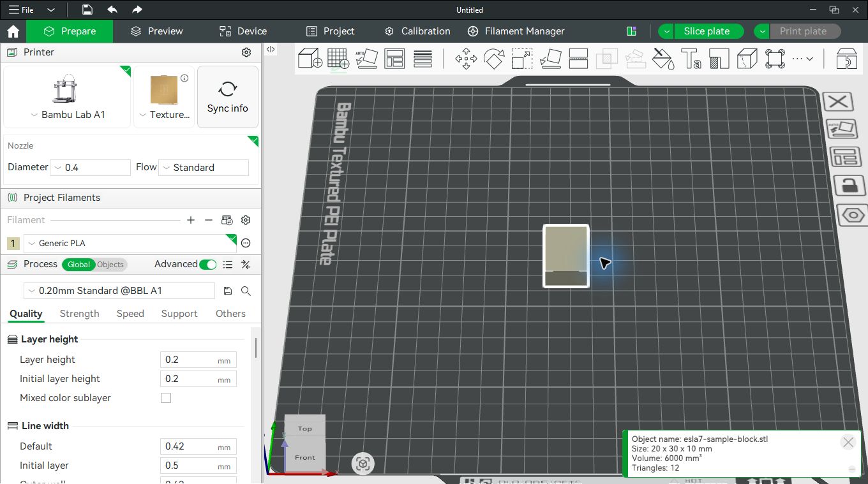Open the Speed settings tab
This screenshot has height=484, width=868.
click(130, 314)
